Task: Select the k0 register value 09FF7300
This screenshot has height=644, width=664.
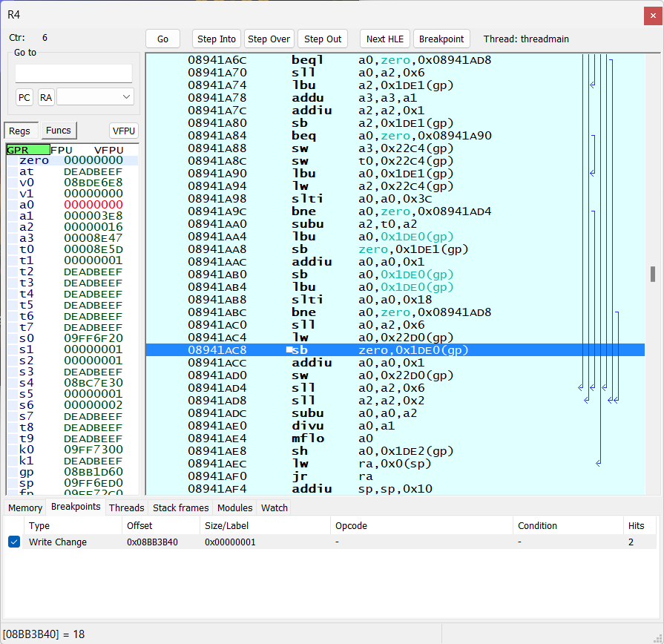Action: pyautogui.click(x=93, y=450)
